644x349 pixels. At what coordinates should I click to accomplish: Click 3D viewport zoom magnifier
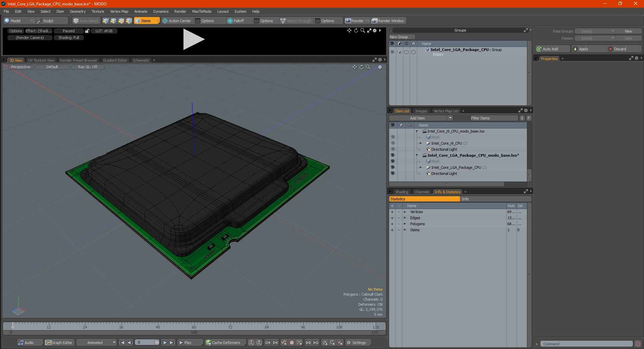[x=368, y=67]
